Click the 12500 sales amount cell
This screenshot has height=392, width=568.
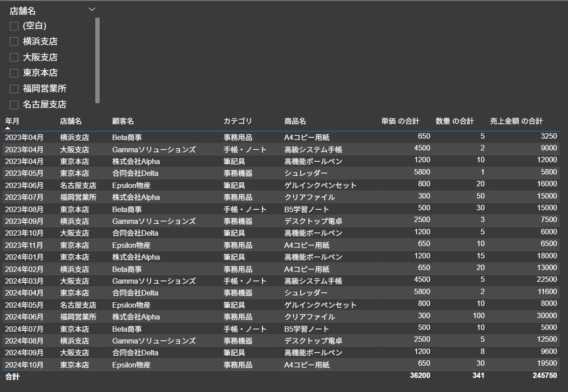[547, 340]
